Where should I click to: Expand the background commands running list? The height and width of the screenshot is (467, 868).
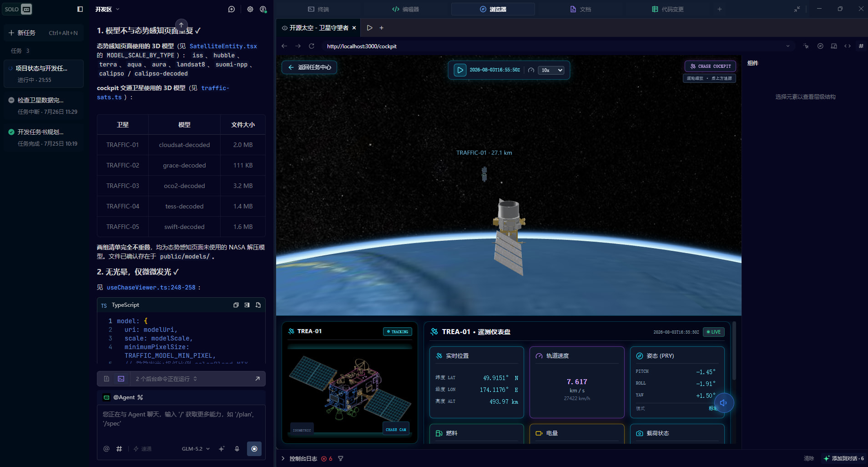click(167, 379)
